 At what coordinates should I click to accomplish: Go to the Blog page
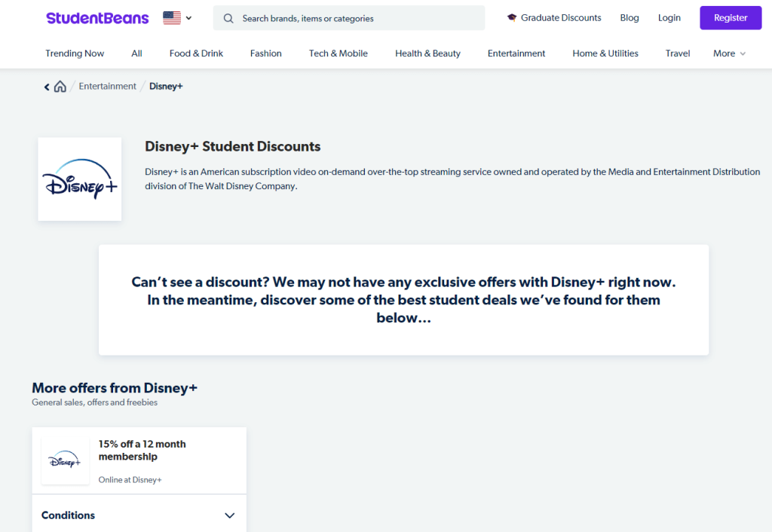tap(630, 18)
